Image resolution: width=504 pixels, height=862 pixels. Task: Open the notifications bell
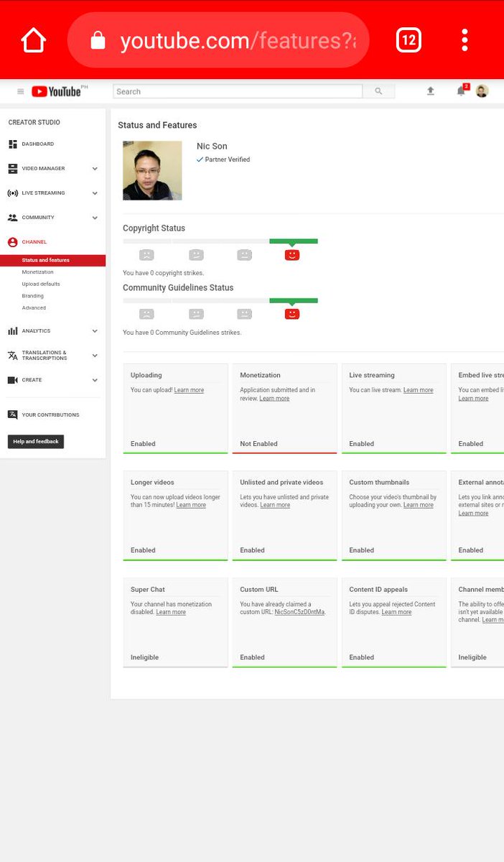click(461, 91)
